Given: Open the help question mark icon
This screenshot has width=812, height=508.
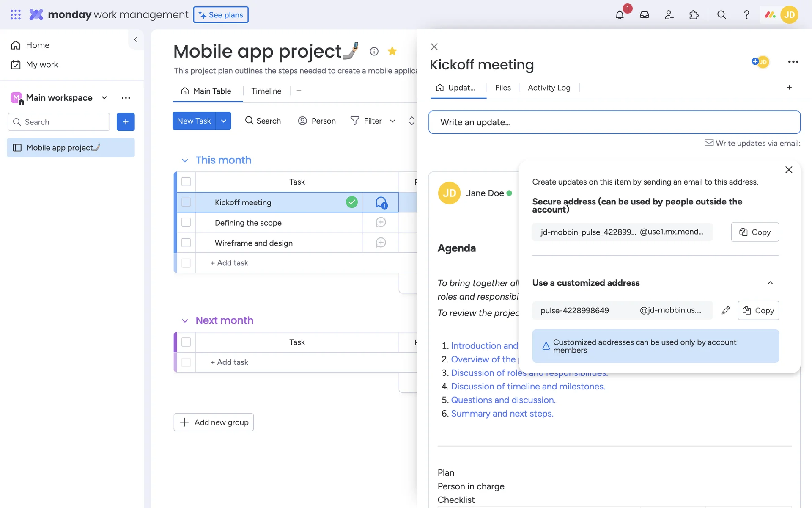Looking at the screenshot, I should tap(746, 15).
